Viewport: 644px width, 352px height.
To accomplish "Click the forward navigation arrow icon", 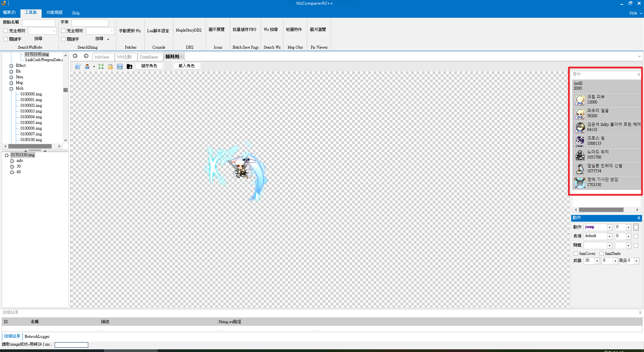I will point(86,56).
